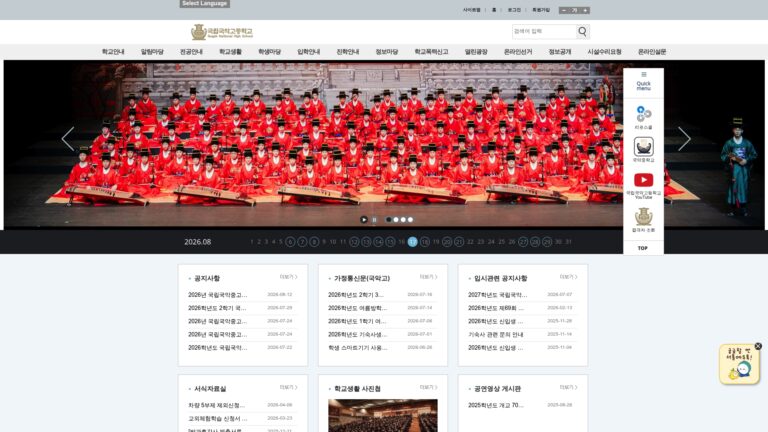This screenshot has height=432, width=768.
Task: Open the 온라인설문 menu
Action: 652,51
